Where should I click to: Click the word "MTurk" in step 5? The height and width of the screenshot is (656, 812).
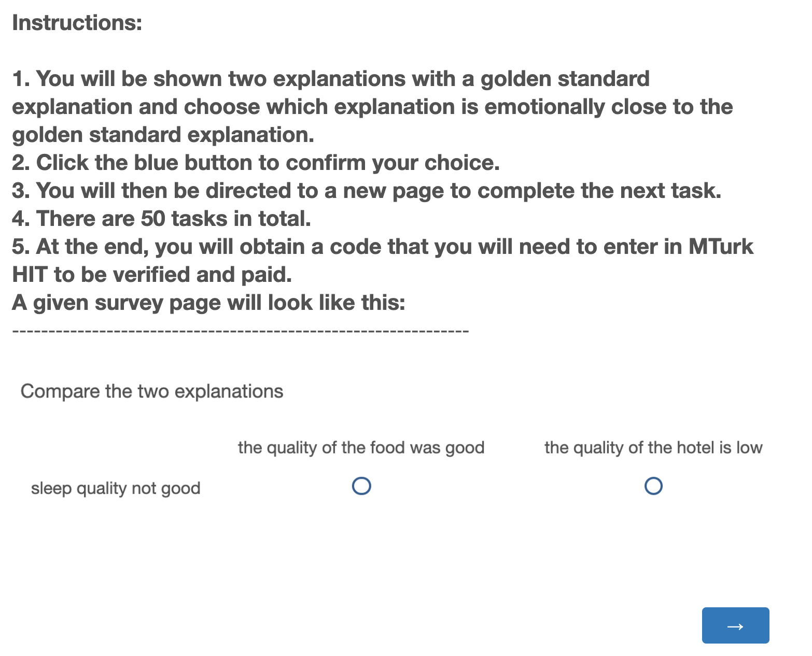tap(721, 247)
